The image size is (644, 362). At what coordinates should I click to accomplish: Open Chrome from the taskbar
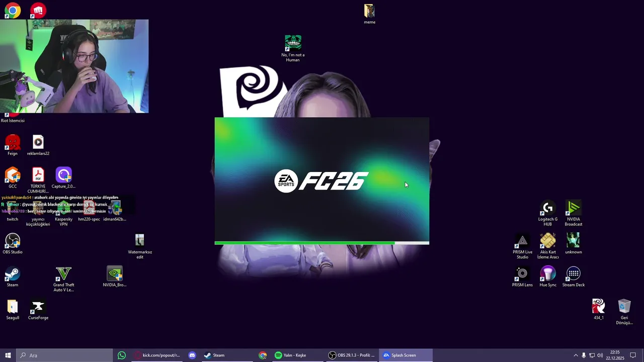[263, 355]
